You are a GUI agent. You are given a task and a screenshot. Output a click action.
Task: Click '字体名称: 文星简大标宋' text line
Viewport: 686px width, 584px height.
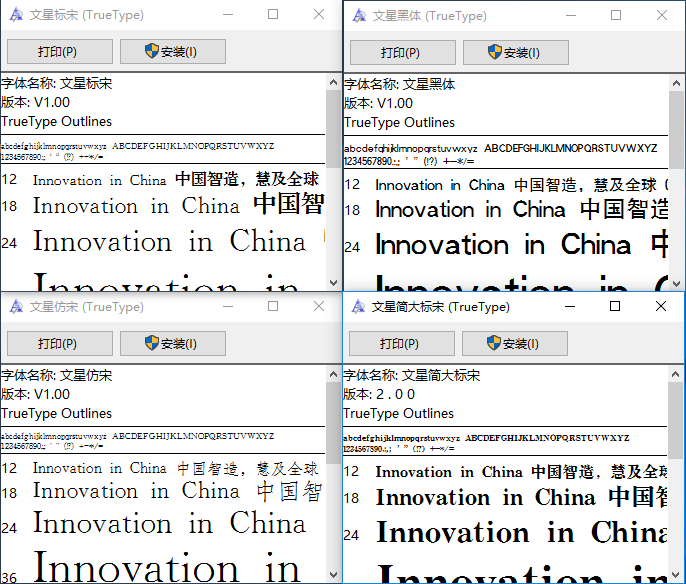click(x=412, y=375)
